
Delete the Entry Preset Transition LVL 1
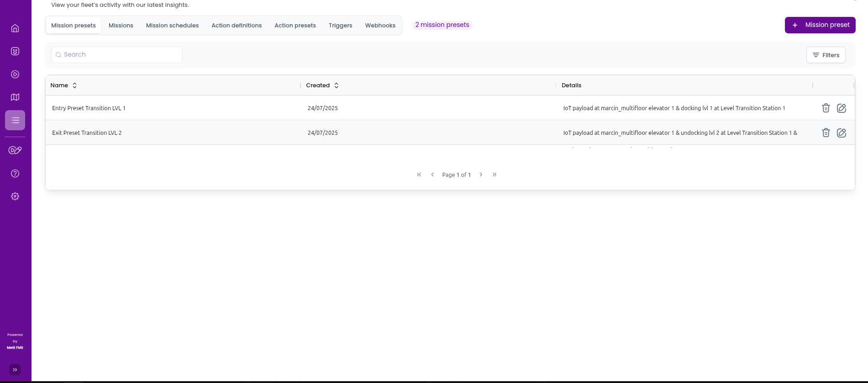pyautogui.click(x=826, y=108)
